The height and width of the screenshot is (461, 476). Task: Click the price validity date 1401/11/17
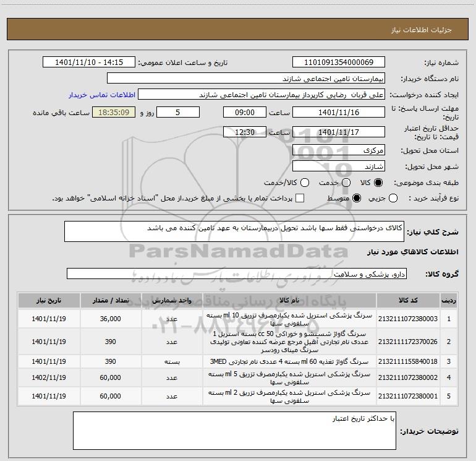pyautogui.click(x=339, y=132)
